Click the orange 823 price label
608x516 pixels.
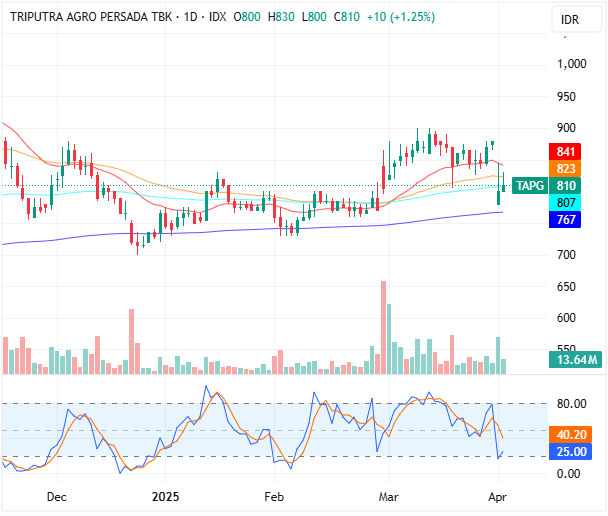pos(565,169)
